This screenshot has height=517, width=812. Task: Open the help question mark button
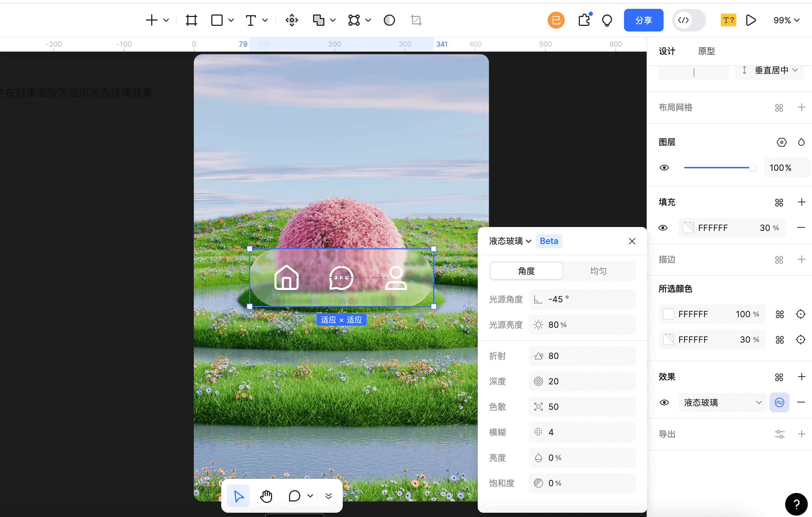(796, 504)
